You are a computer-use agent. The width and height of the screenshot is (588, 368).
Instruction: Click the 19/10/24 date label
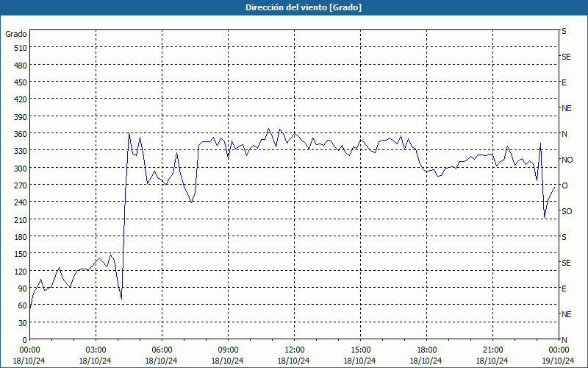click(559, 361)
